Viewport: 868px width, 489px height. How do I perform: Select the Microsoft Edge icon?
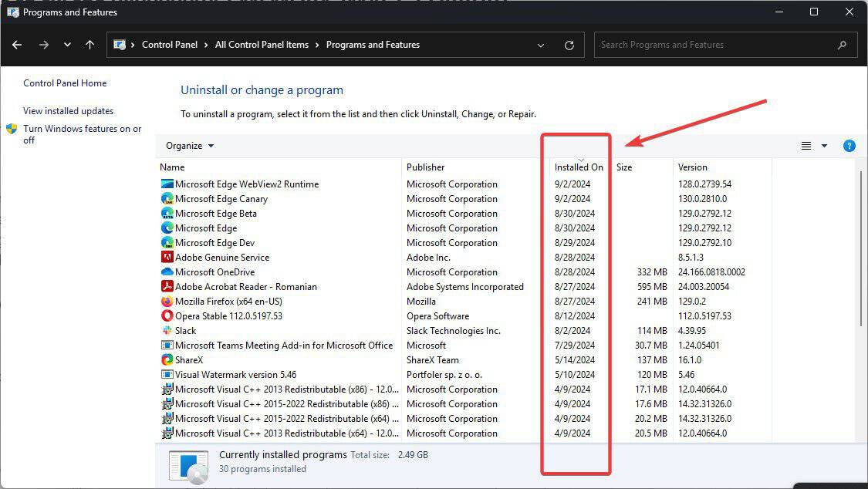click(x=167, y=228)
